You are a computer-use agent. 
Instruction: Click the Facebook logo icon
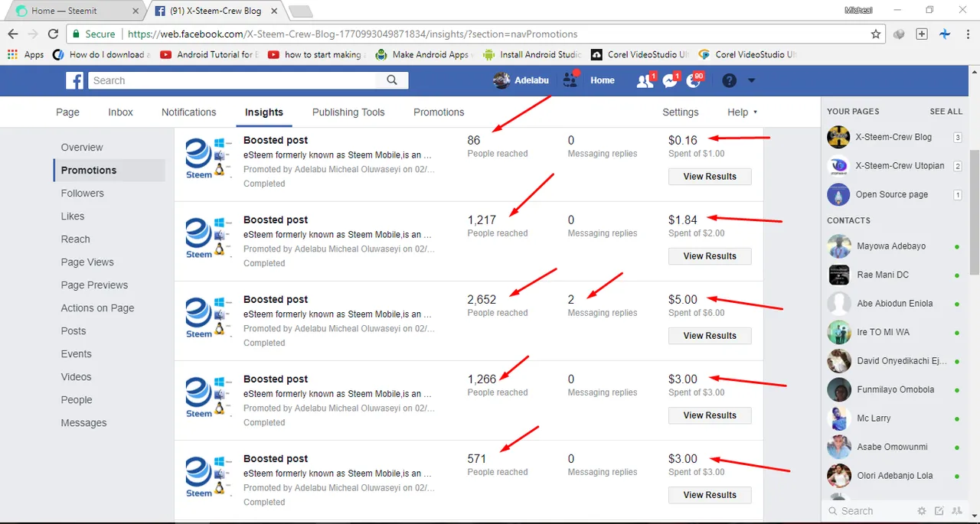(x=74, y=80)
